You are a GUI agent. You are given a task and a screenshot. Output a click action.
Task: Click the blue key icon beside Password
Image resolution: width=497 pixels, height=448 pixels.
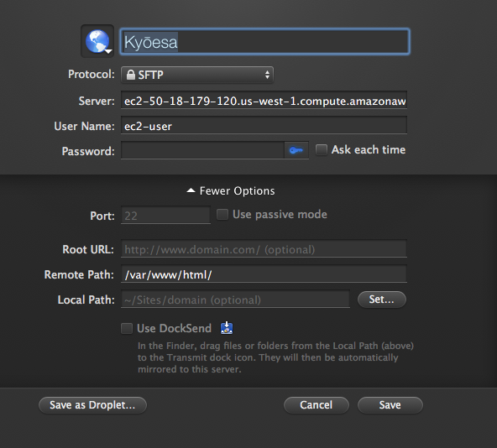tap(296, 150)
